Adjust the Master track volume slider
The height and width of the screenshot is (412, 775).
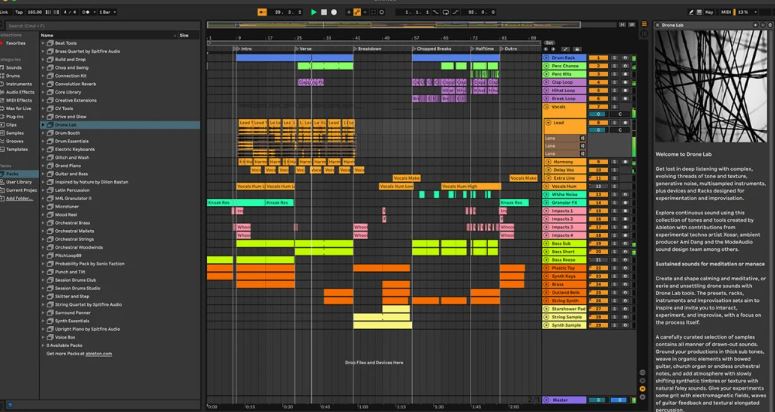click(598, 400)
